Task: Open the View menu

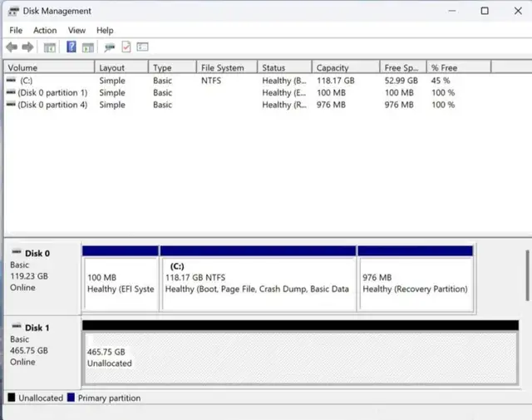Action: [x=76, y=30]
